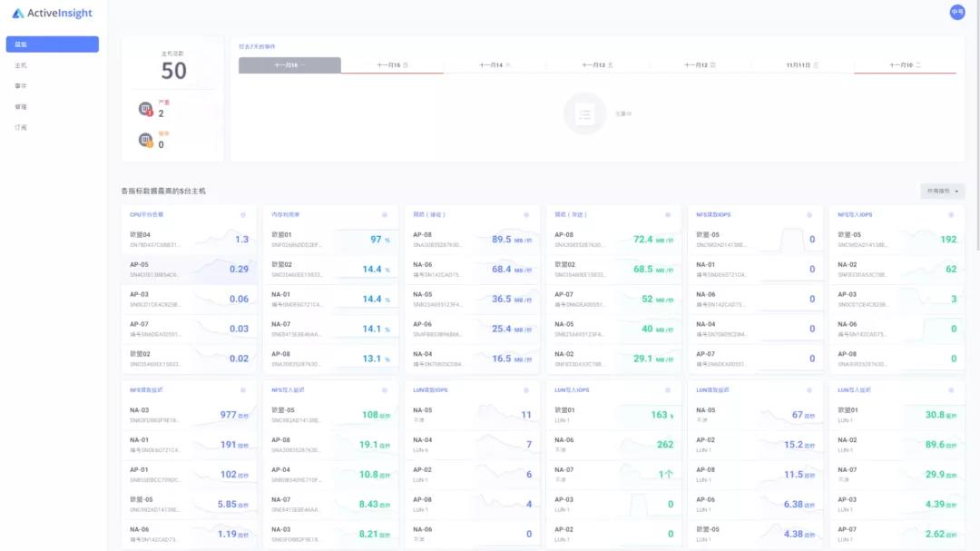
Task: Click the total host count 50
Action: click(x=173, y=71)
